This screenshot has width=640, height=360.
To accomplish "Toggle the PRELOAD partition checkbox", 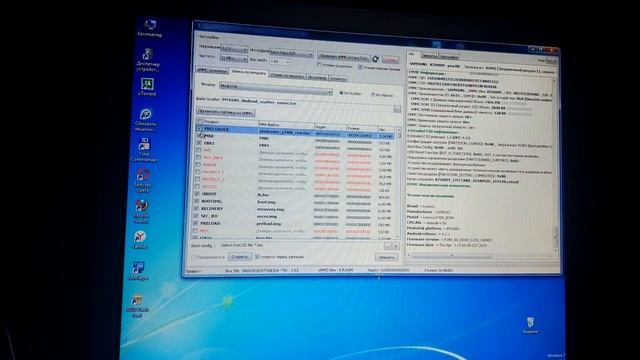I will tap(196, 223).
